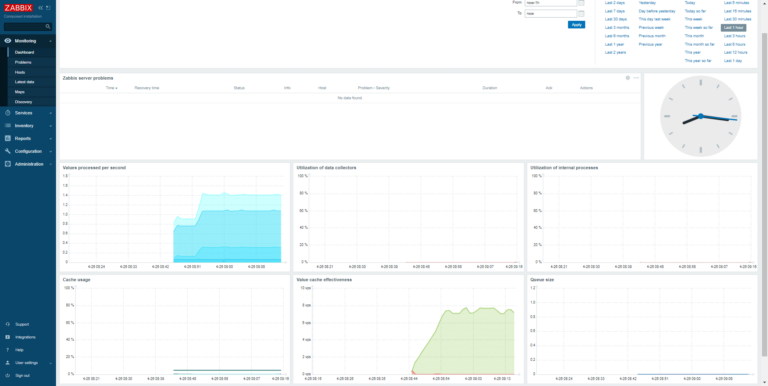
Task: Select the Previous month range
Action: (x=652, y=36)
